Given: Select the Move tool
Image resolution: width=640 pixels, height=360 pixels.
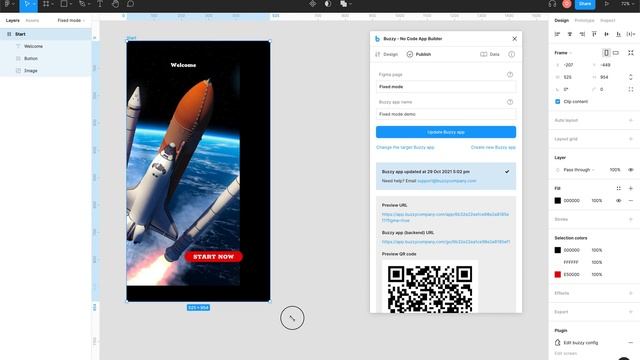Looking at the screenshot, I should click(27, 4).
